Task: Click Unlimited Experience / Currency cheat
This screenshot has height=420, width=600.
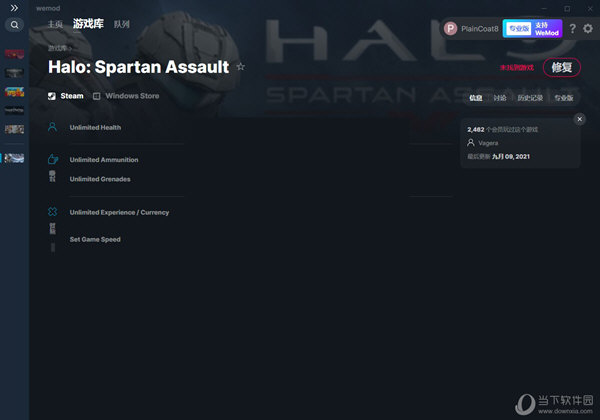Action: coord(119,213)
